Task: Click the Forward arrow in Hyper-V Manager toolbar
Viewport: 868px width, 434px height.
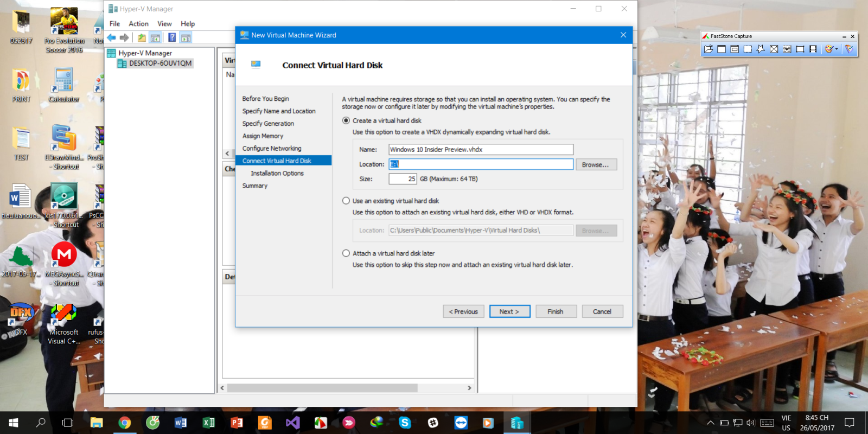Action: 124,37
